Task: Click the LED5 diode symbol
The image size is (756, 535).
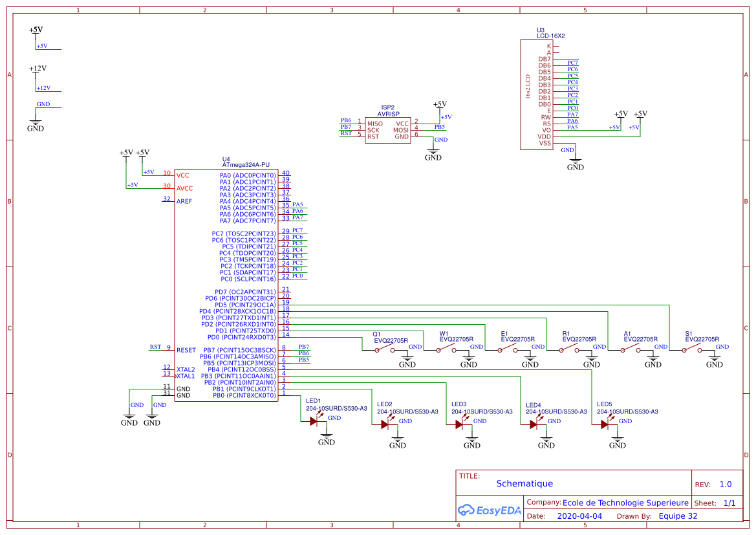Action: 605,424
